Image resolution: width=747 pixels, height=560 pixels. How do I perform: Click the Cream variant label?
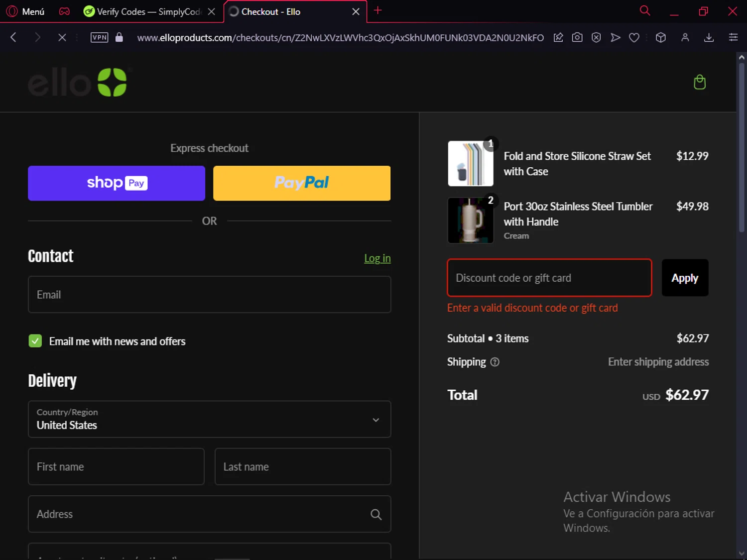(x=516, y=236)
